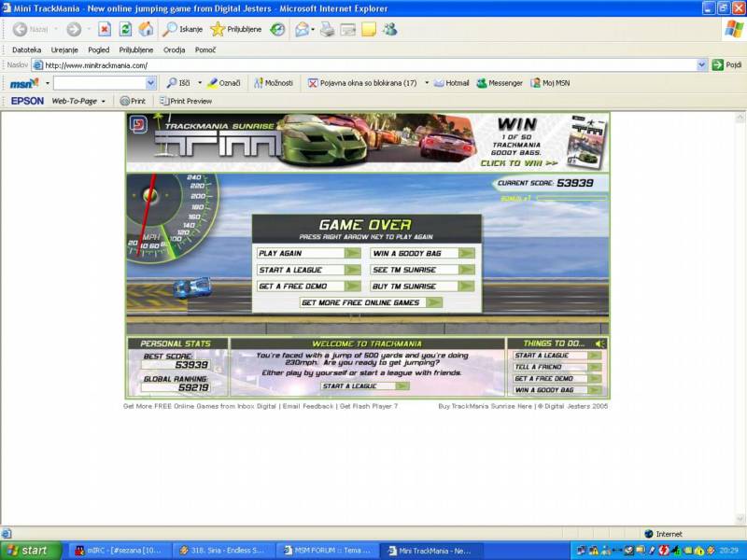Click the green Refresh page icon
This screenshot has height=560, width=747.
coord(125,30)
